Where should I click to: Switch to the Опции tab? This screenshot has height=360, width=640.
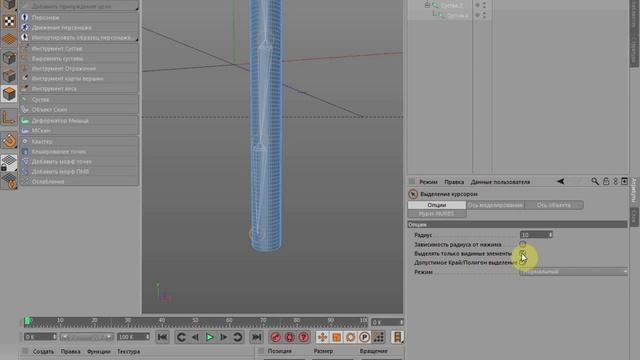click(x=437, y=205)
